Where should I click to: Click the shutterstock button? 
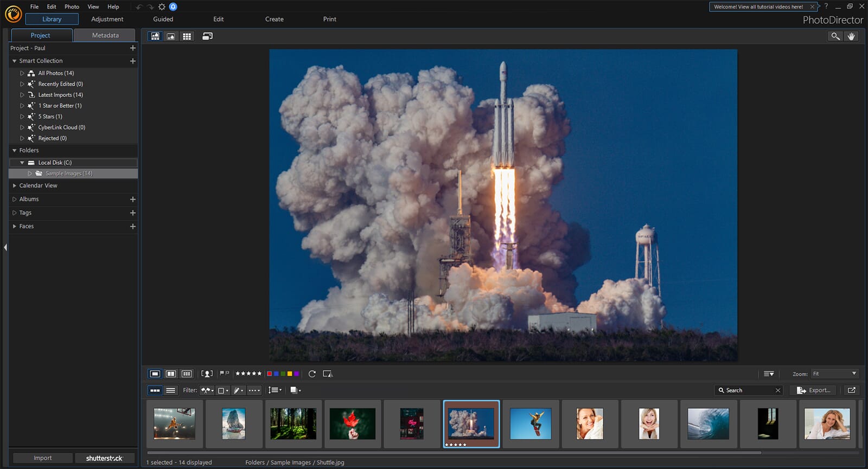pyautogui.click(x=105, y=458)
